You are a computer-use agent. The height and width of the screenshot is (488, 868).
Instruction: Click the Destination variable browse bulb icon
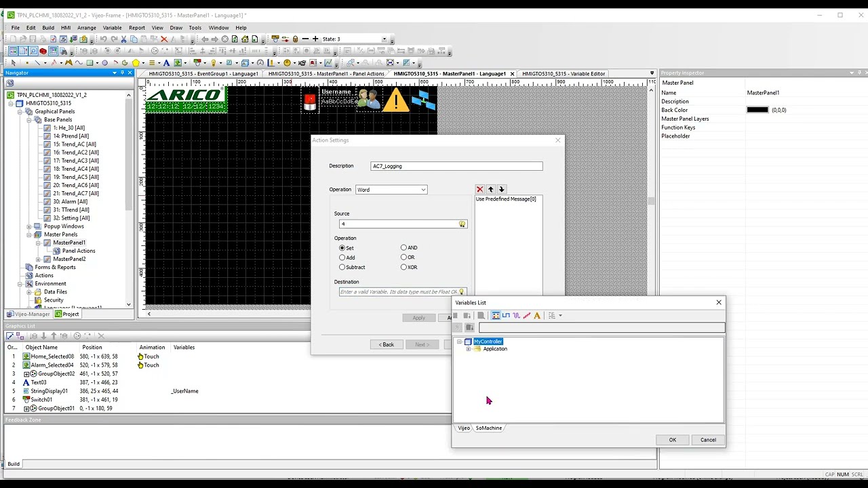[x=462, y=291]
